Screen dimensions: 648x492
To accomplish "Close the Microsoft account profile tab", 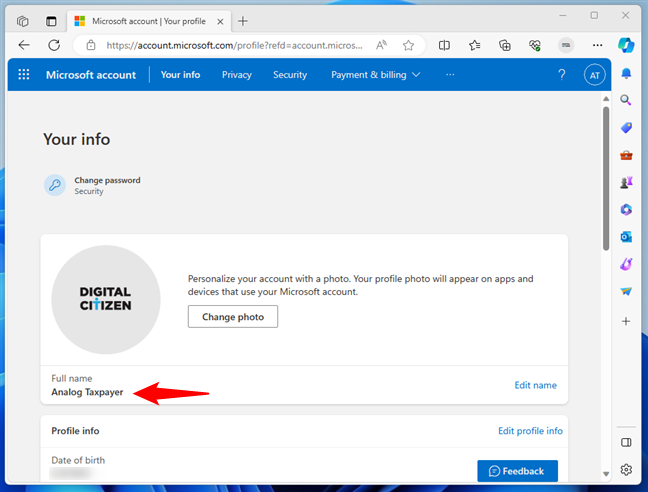I will (220, 21).
